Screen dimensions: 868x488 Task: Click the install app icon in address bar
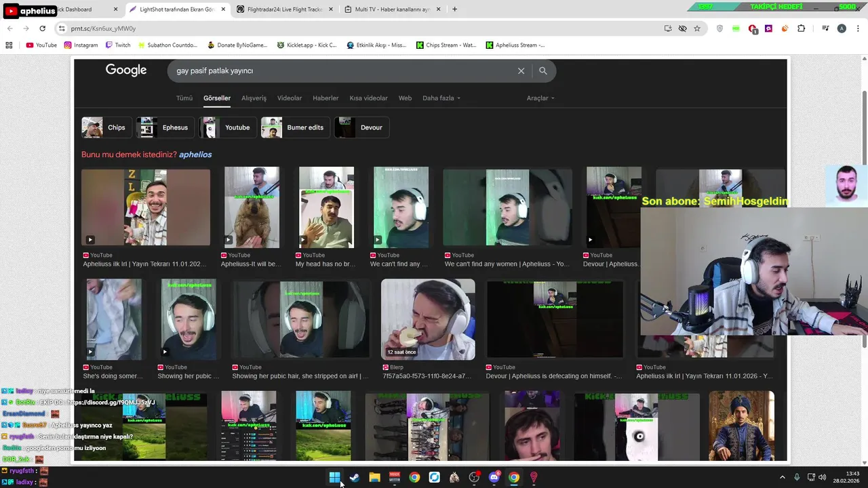(x=668, y=28)
